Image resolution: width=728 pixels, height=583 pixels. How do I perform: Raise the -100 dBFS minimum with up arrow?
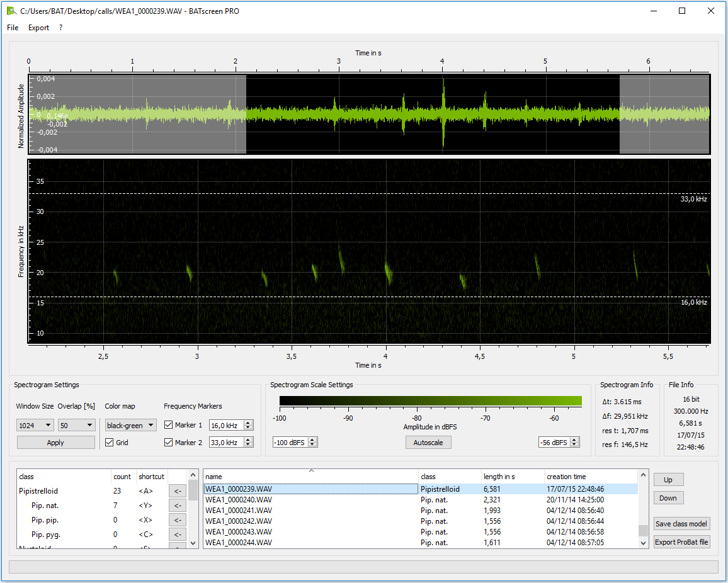[313, 440]
